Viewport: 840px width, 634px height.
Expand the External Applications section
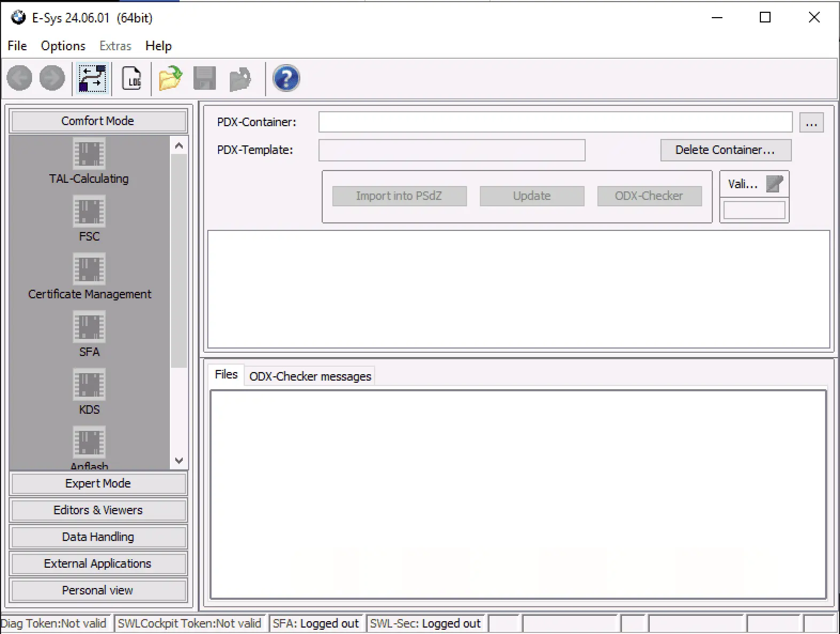coord(98,563)
